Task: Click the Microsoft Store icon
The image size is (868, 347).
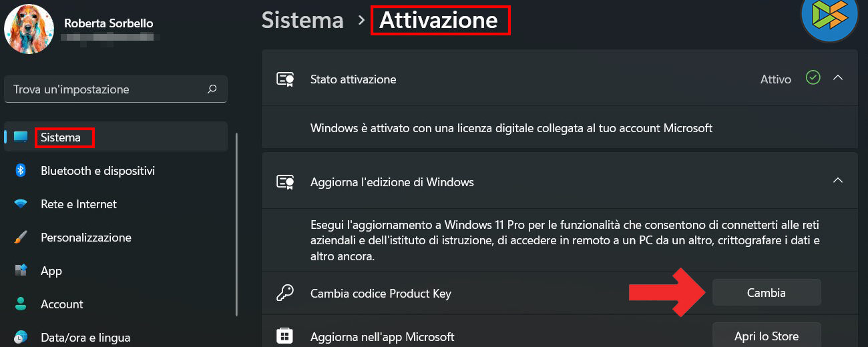Action: click(x=285, y=336)
